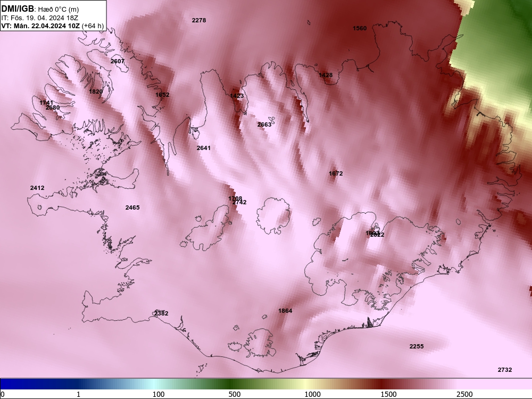Click the 100 label on color scale
Image resolution: width=532 pixels, height=399 pixels.
pos(159,394)
